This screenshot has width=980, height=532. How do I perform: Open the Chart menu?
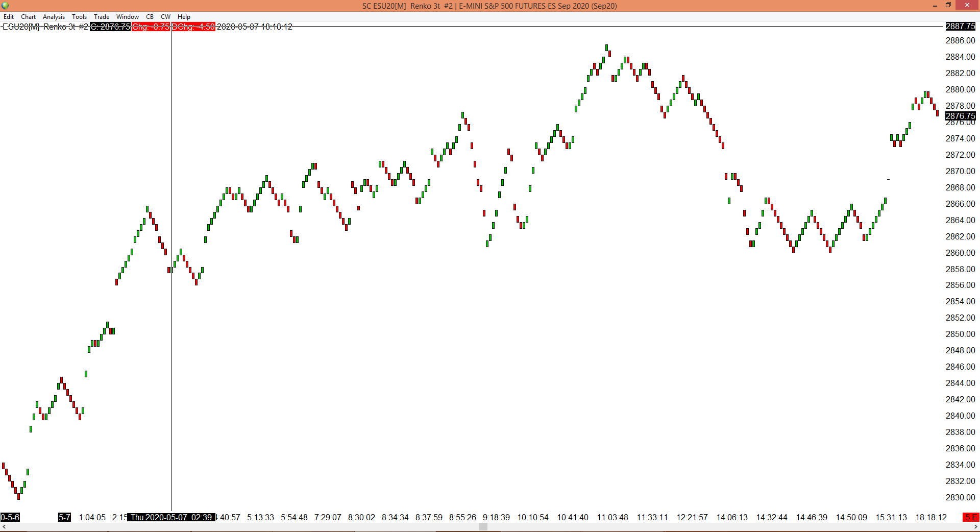tap(28, 17)
